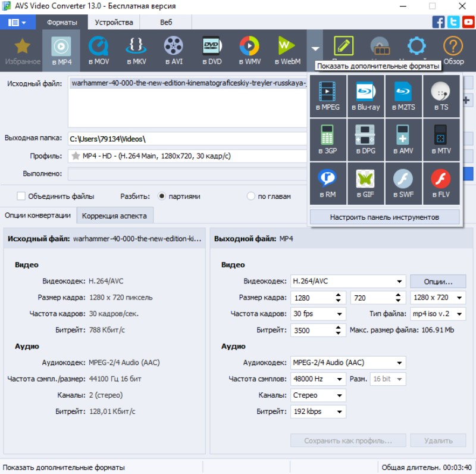Open the 16 bit size dropdown
The image size is (476, 474).
388,379
